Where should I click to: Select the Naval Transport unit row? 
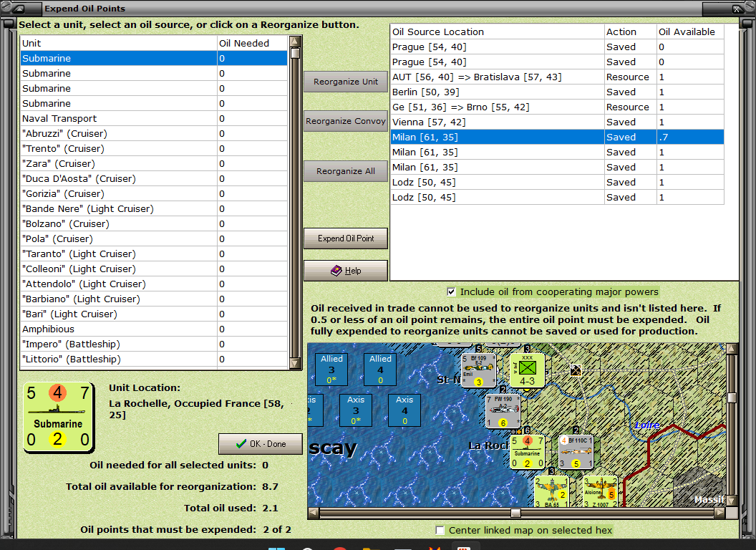(x=154, y=119)
